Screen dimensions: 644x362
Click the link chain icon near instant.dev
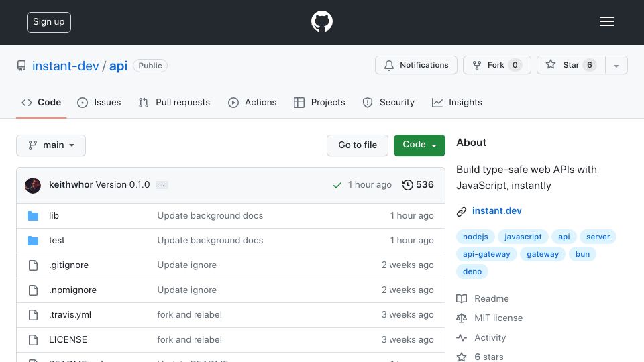tap(462, 211)
